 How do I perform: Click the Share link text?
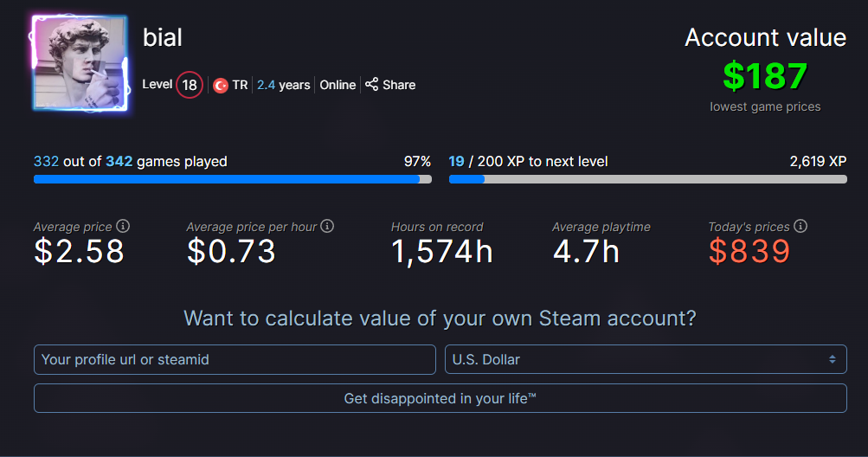399,85
